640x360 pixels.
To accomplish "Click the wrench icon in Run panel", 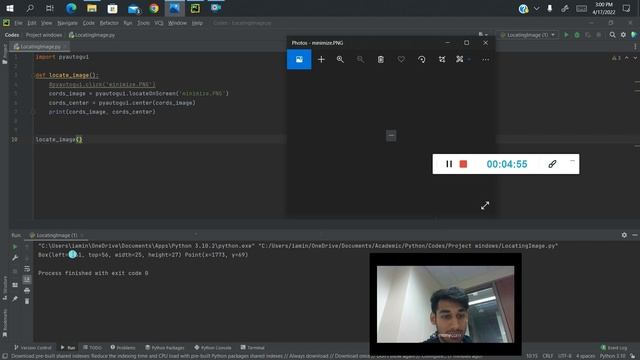I will 15,258.
